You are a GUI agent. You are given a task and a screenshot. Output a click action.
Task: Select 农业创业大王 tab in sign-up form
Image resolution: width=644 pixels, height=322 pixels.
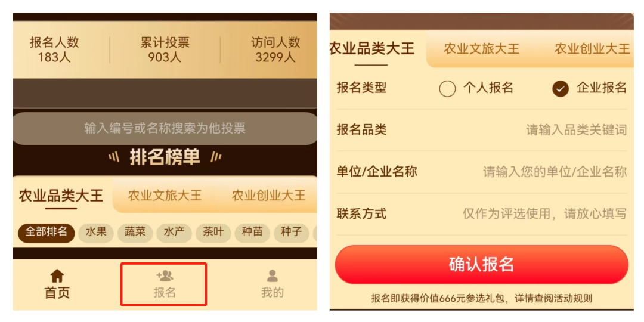(592, 49)
